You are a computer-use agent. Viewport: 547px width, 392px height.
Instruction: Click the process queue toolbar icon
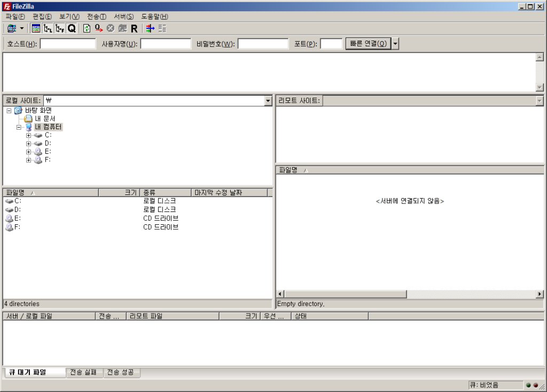(99, 28)
